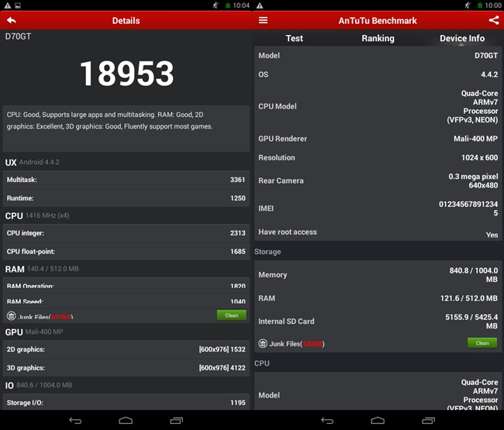Tap the GPU Renderer Mali-400 MP row
Viewport: 504px width, 430px height.
click(378, 139)
